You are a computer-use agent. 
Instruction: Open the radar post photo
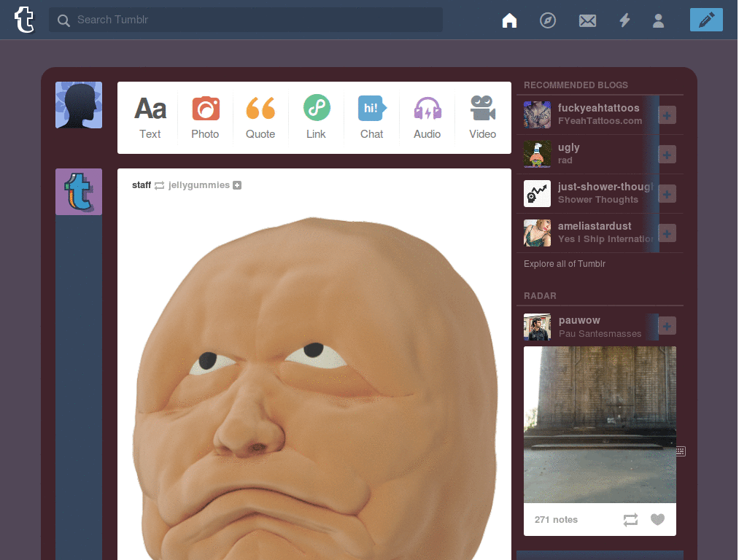[x=600, y=425]
